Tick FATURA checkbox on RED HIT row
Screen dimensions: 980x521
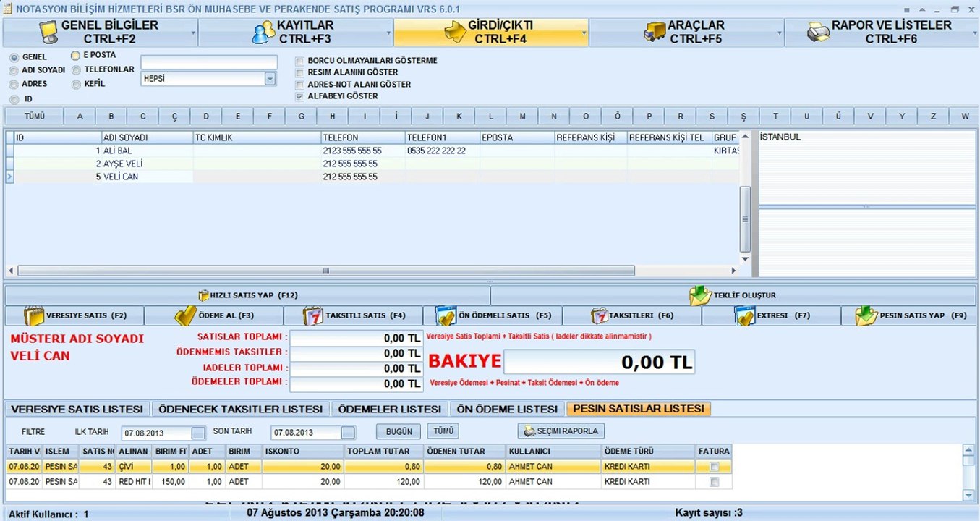pyautogui.click(x=715, y=482)
